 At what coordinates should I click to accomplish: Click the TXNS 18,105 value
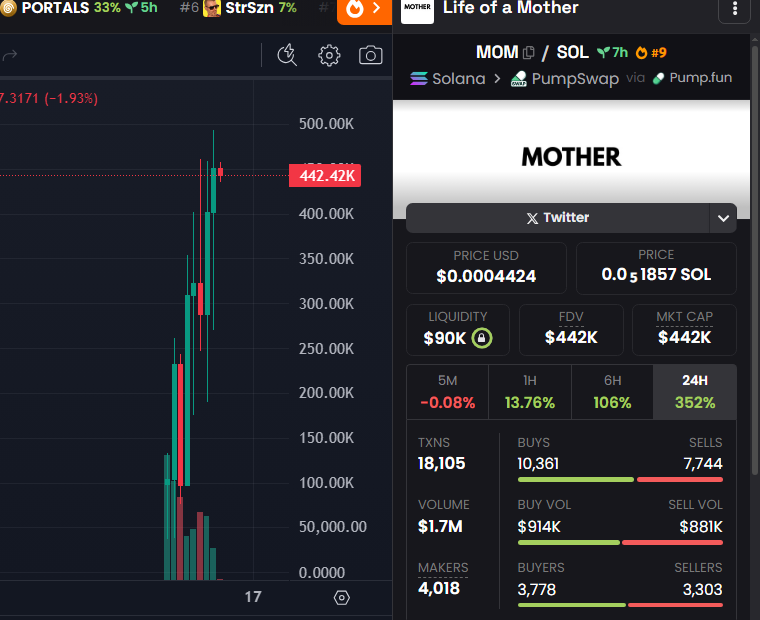(442, 463)
